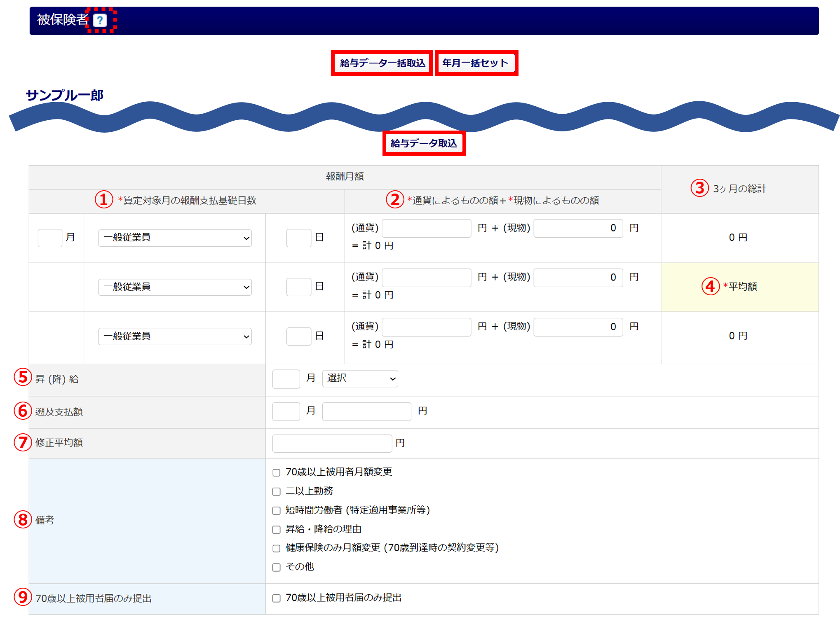
Task: Enable the 70歳以上被用者届のみ提出 checkbox
Action: click(276, 598)
